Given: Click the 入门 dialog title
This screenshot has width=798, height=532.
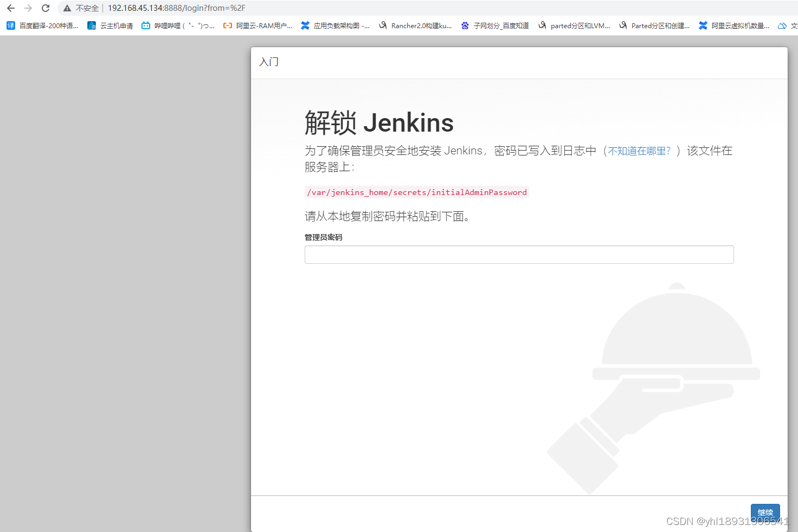Looking at the screenshot, I should (x=269, y=62).
